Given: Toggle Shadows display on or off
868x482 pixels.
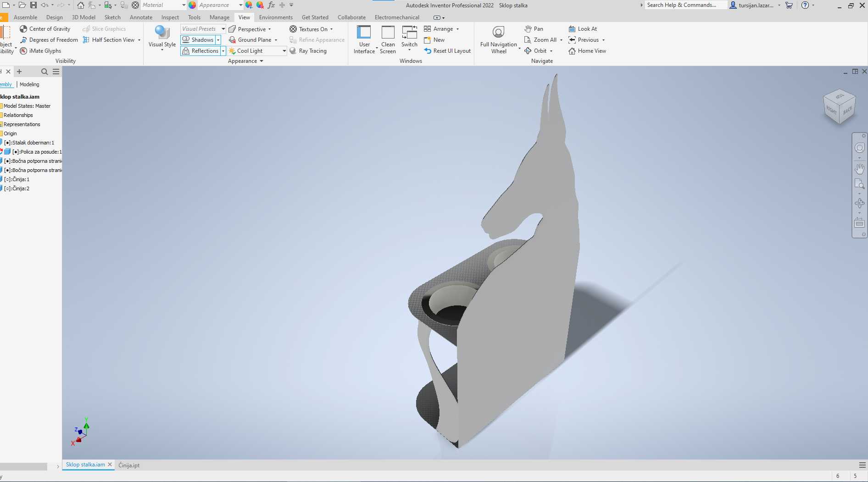Looking at the screenshot, I should coord(198,40).
